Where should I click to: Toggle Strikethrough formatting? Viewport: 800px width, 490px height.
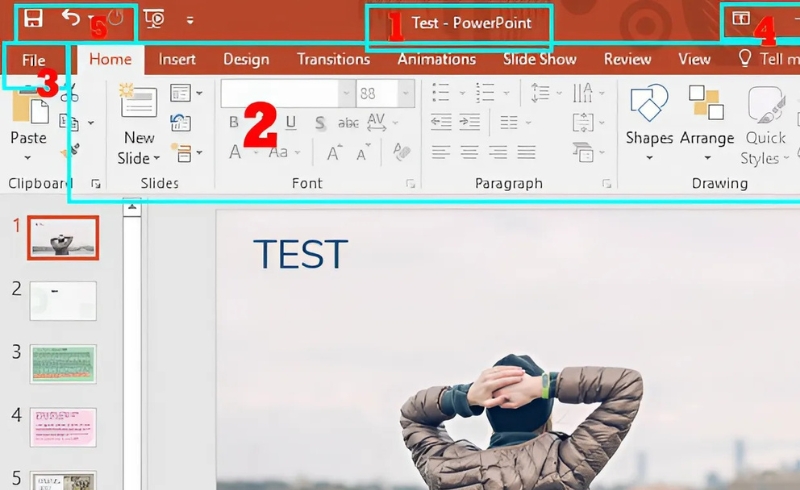click(348, 123)
